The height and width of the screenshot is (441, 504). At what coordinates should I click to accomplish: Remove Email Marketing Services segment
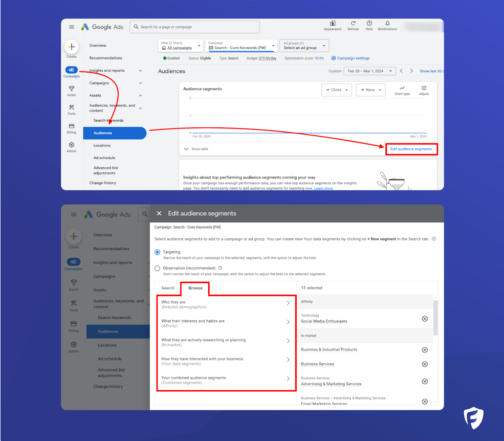[x=425, y=401]
